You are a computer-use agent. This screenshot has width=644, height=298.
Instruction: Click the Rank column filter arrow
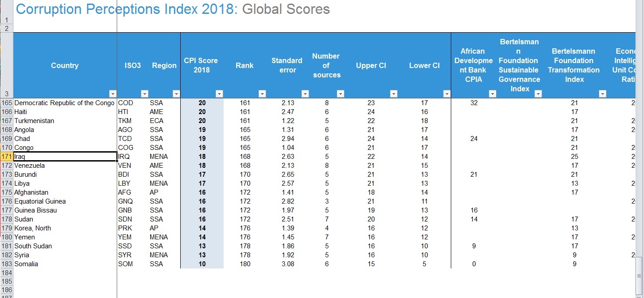pyautogui.click(x=263, y=94)
